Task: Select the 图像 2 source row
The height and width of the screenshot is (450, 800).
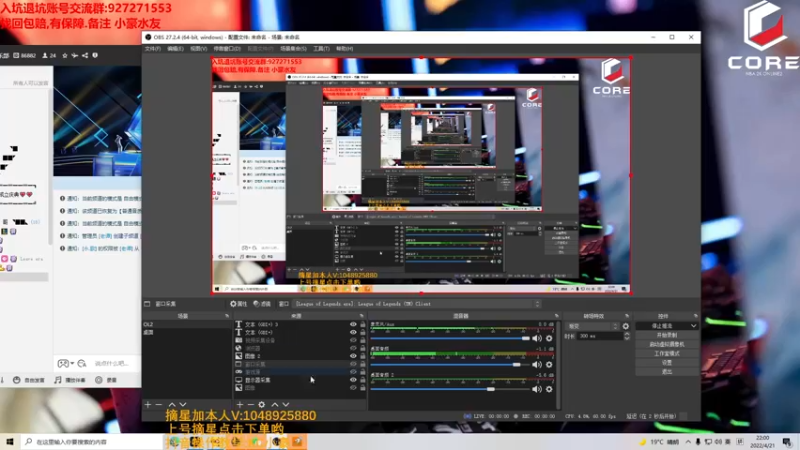Action: tap(300, 356)
